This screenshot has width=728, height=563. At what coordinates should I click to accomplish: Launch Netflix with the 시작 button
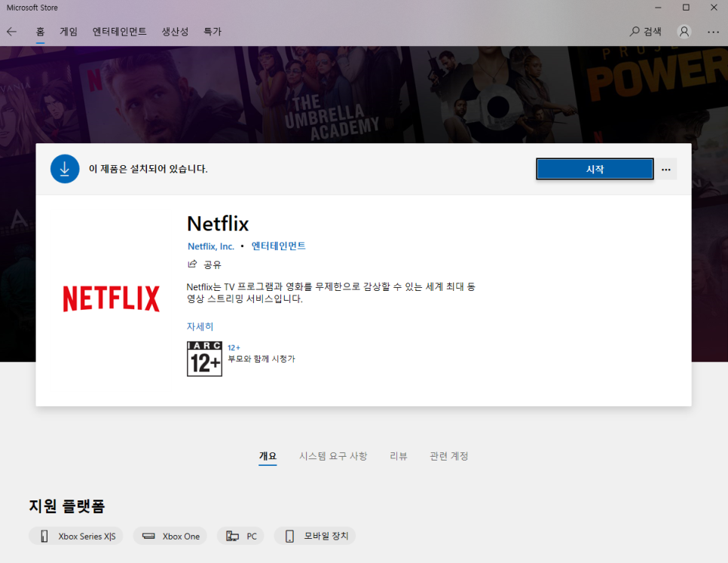tap(595, 169)
